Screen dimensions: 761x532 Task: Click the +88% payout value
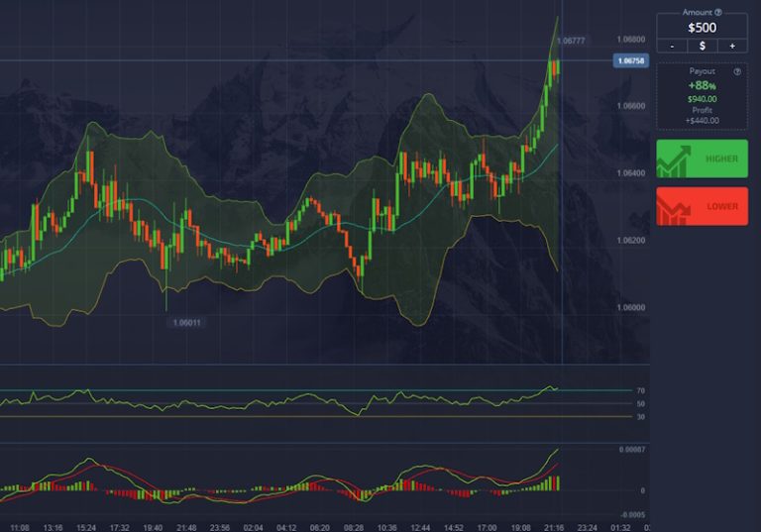click(703, 86)
